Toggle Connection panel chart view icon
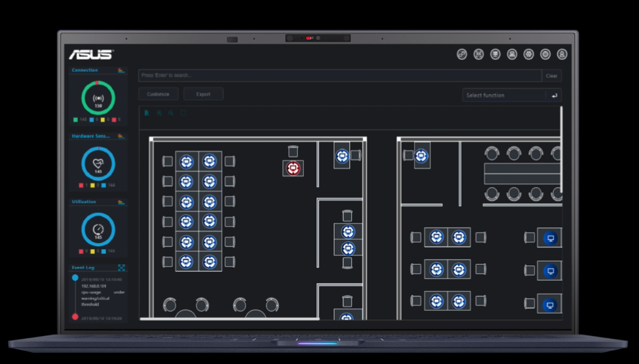 (x=121, y=70)
